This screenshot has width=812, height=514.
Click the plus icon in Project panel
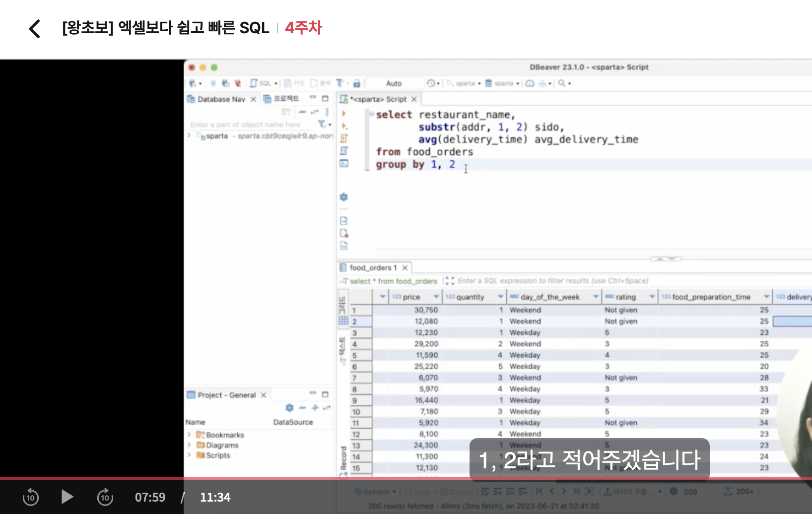[315, 407]
